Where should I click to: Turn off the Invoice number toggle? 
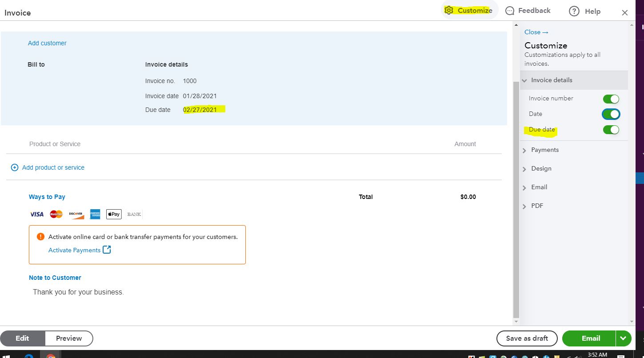coord(611,99)
